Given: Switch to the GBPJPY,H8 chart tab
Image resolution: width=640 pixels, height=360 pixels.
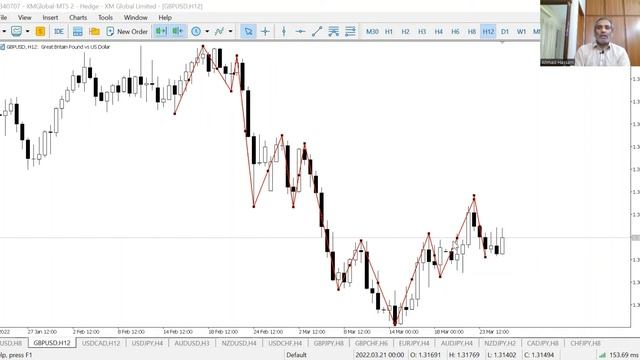Looking at the screenshot, I should [x=329, y=343].
